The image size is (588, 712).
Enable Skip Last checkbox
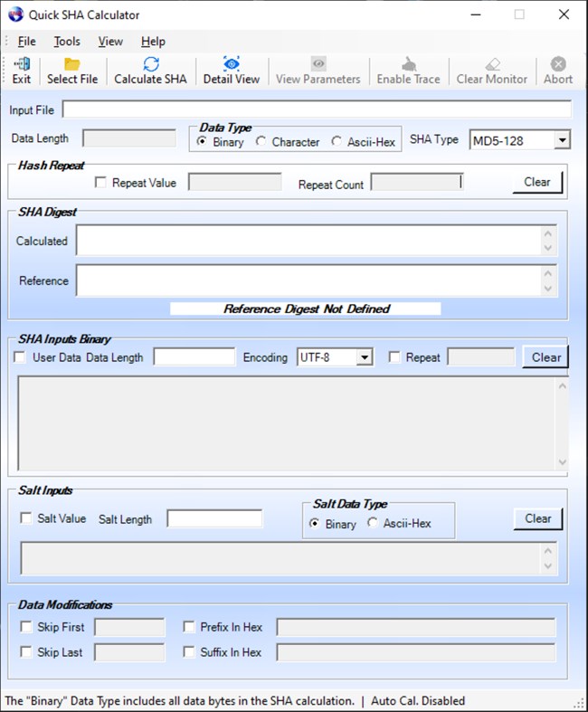tap(26, 652)
